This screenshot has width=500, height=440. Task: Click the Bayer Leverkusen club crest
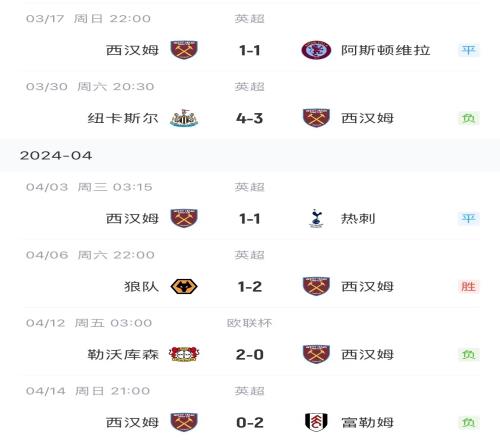click(x=184, y=354)
